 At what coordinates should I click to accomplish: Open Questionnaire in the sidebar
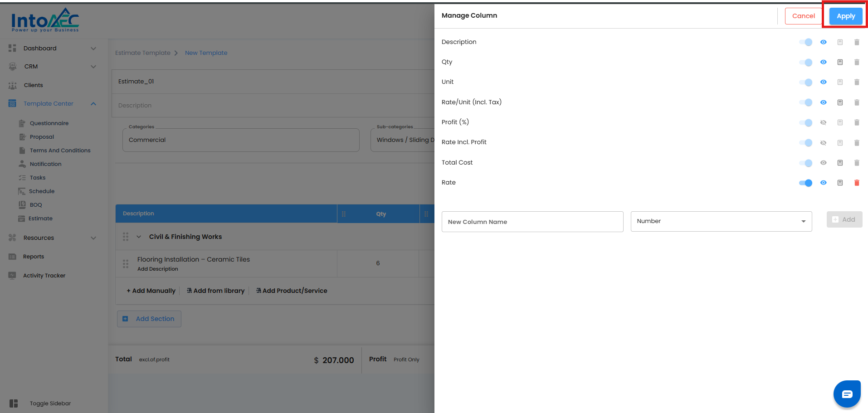tap(49, 123)
